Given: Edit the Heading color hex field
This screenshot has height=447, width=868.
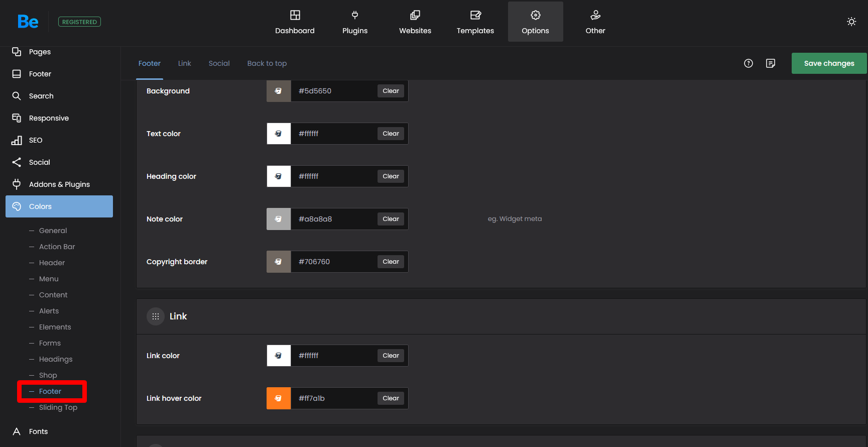Looking at the screenshot, I should click(x=334, y=176).
